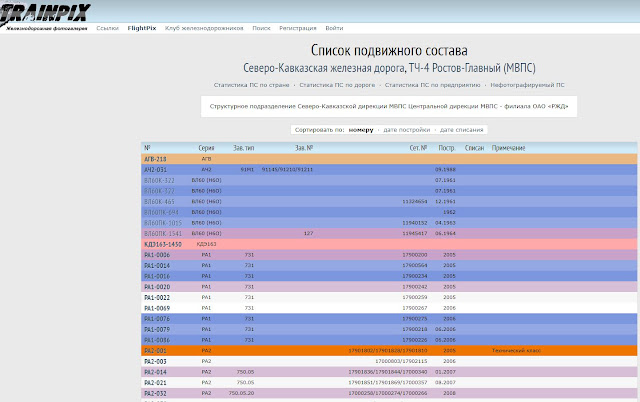Click heading Список подвижного состава
The width and height of the screenshot is (640, 402).
click(x=389, y=51)
